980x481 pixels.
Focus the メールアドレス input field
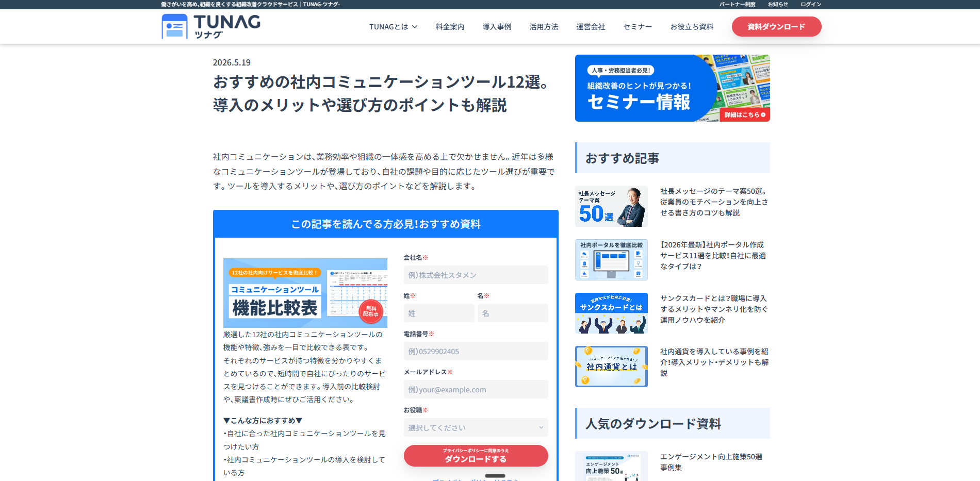(476, 389)
